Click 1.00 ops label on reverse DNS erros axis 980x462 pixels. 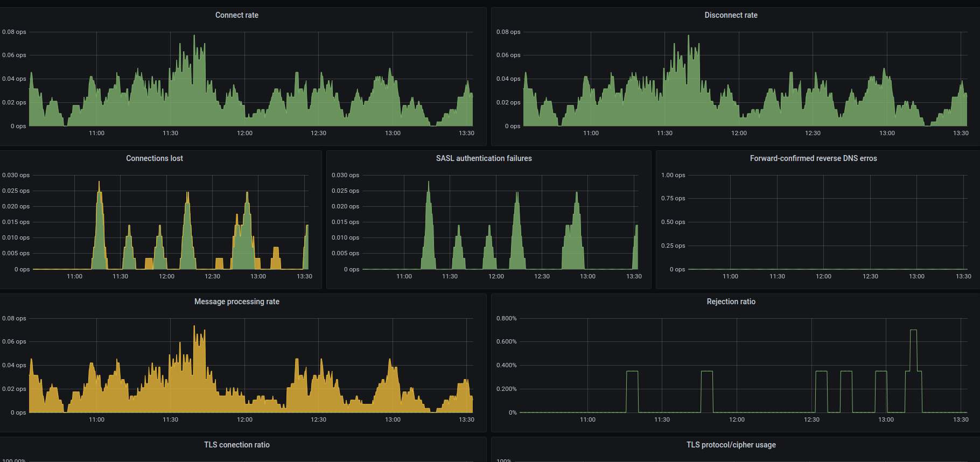[x=673, y=175]
